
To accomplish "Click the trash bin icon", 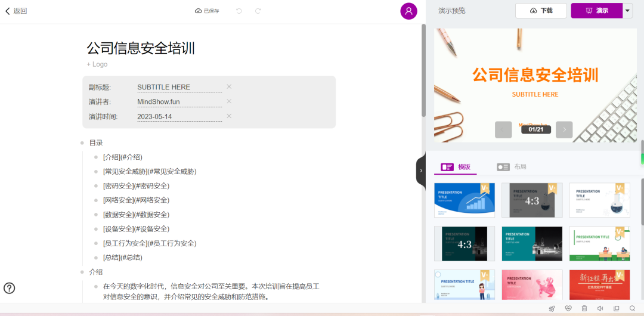I will coord(584,308).
